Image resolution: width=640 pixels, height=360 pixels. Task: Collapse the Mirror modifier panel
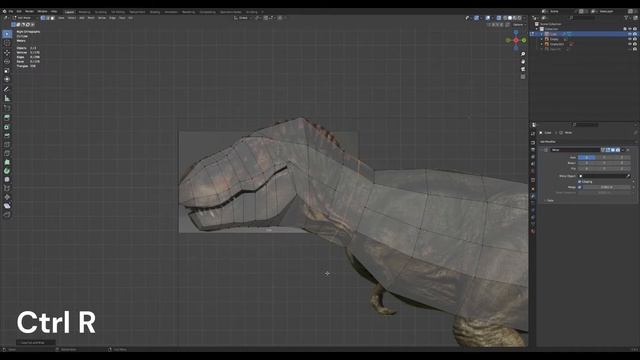point(542,150)
